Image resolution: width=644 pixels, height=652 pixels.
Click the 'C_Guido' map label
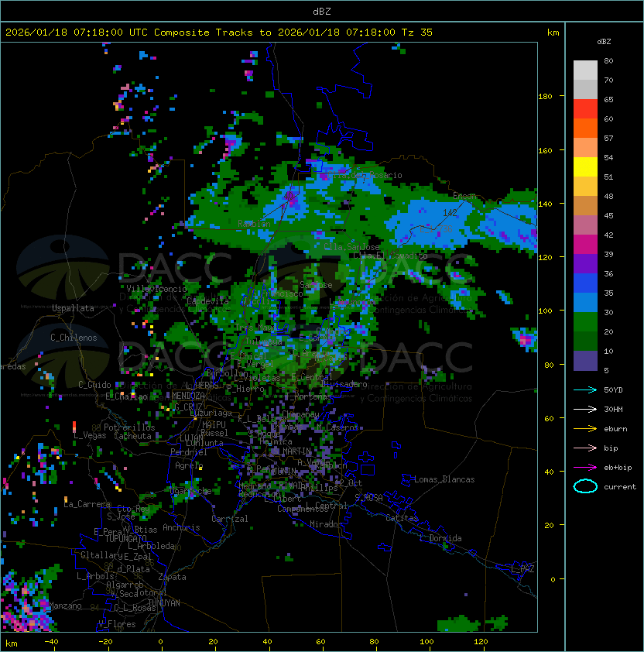click(x=94, y=385)
